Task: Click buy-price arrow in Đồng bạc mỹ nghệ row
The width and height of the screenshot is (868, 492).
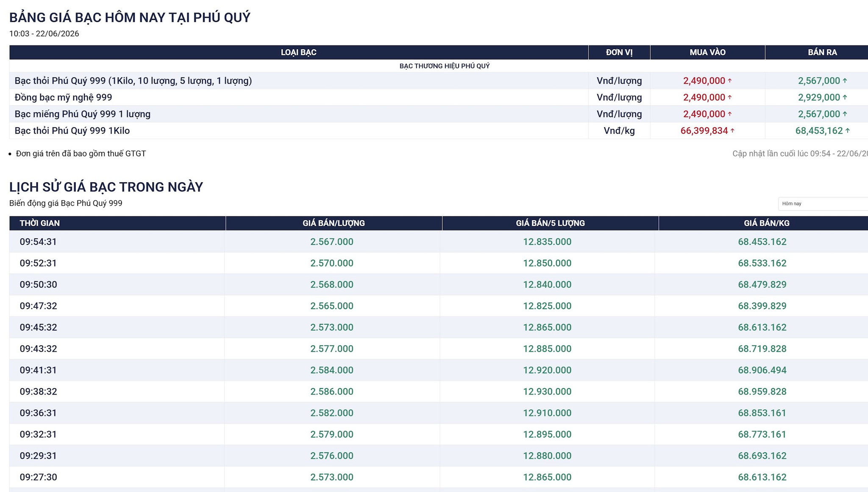Action: pyautogui.click(x=730, y=97)
